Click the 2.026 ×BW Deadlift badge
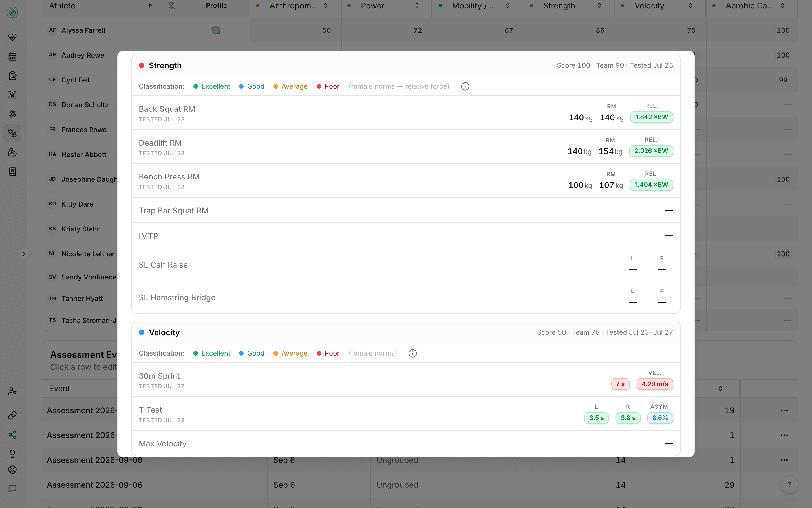Viewport: 812px width, 508px height. pyautogui.click(x=651, y=151)
